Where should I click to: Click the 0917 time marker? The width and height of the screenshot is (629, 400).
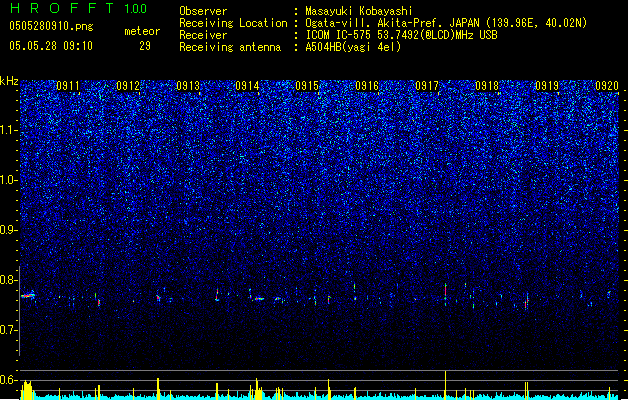pyautogui.click(x=427, y=86)
